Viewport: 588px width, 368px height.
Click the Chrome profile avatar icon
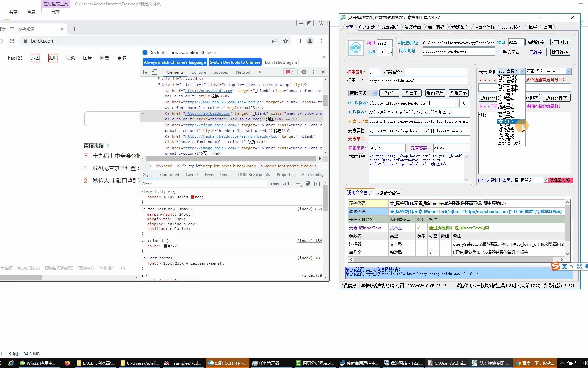pyautogui.click(x=310, y=41)
